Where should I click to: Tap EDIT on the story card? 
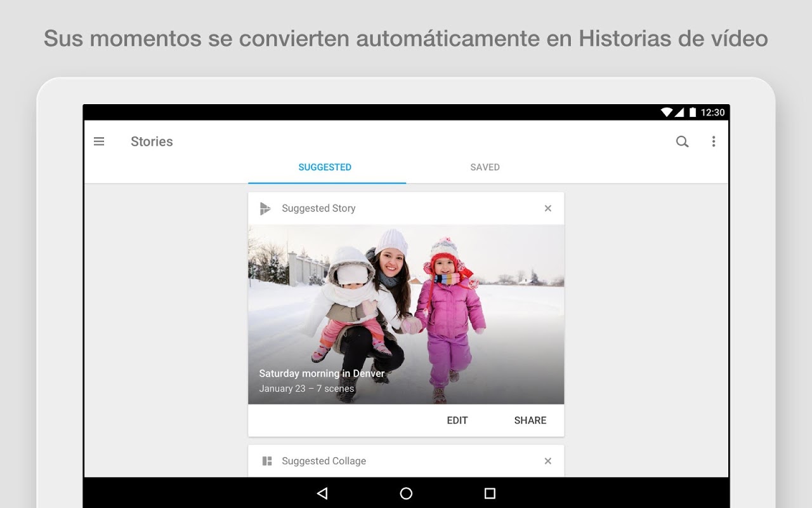[457, 420]
